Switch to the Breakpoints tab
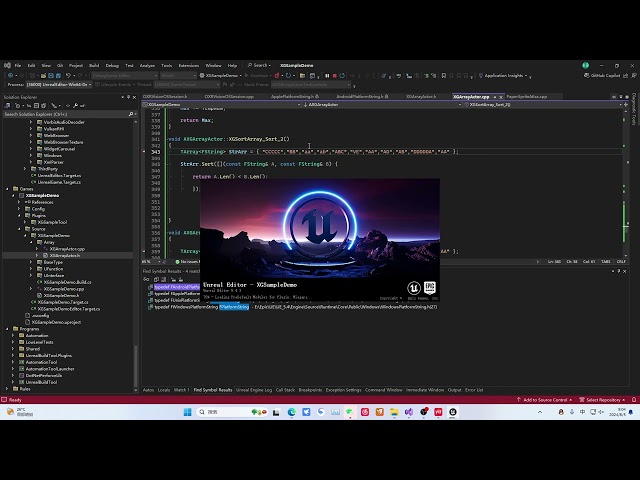The width and height of the screenshot is (640, 480). coord(310,390)
